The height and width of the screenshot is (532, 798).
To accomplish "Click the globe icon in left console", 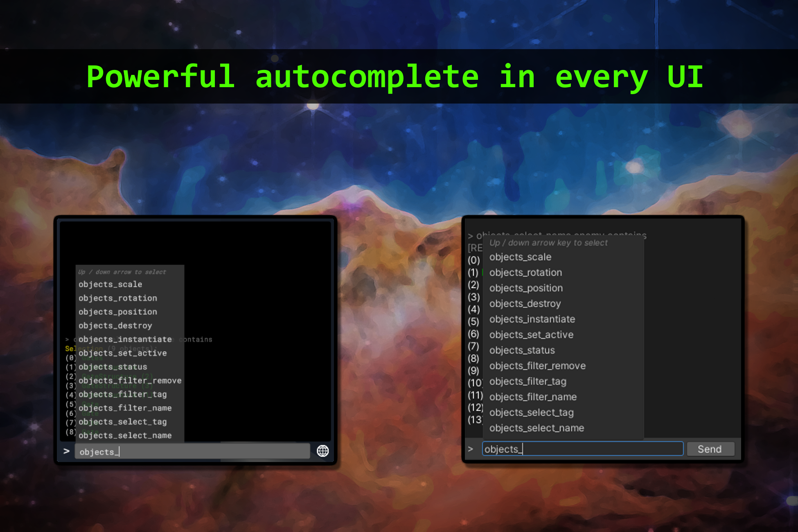I will coord(322,451).
